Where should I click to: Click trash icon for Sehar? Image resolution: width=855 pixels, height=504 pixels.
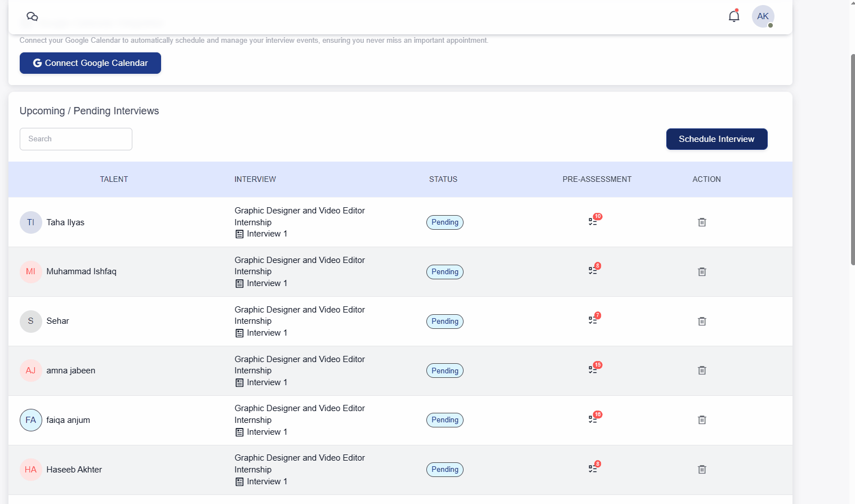click(x=702, y=322)
